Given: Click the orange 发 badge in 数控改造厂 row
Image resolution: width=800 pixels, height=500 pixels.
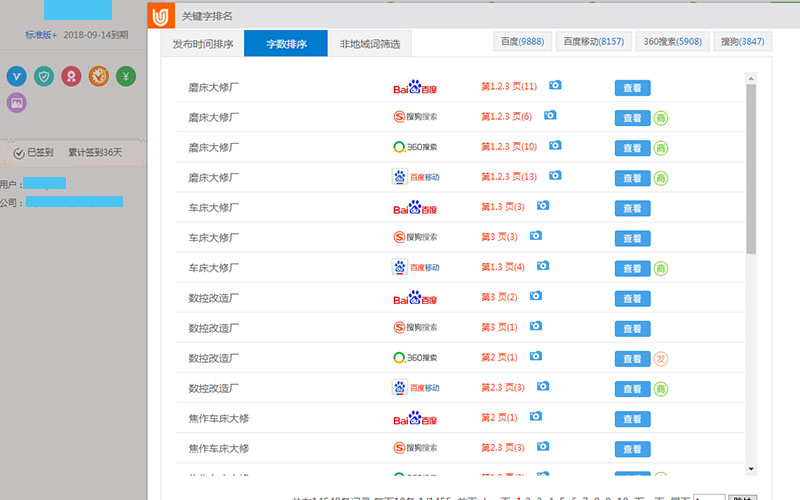Looking at the screenshot, I should click(x=661, y=358).
